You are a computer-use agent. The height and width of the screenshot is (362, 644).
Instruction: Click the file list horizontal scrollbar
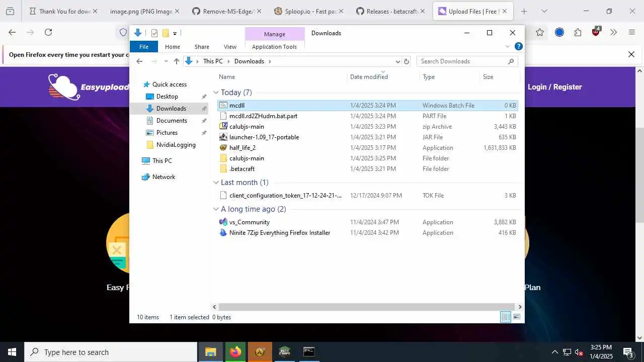[x=367, y=307]
